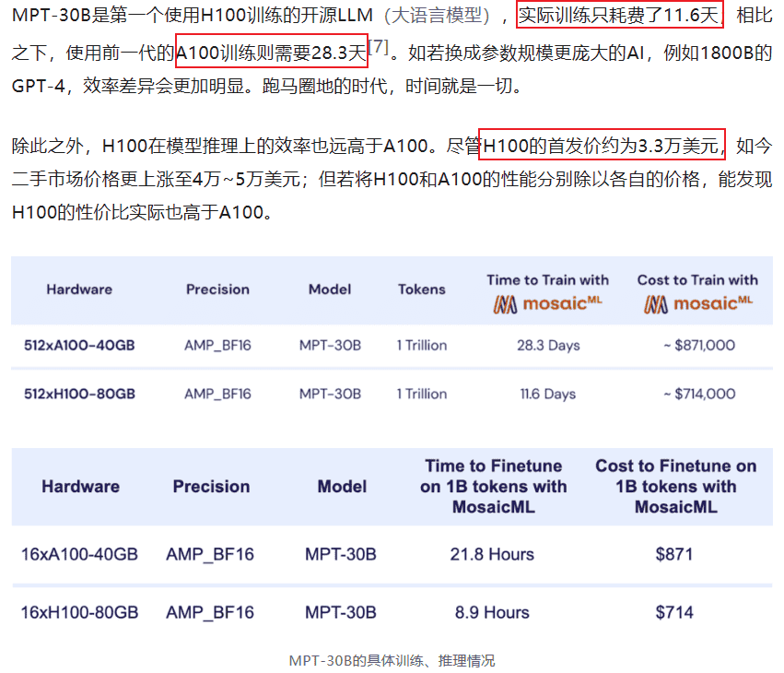
Task: Click the ~ $871,000 training cost cell
Action: [x=697, y=346]
